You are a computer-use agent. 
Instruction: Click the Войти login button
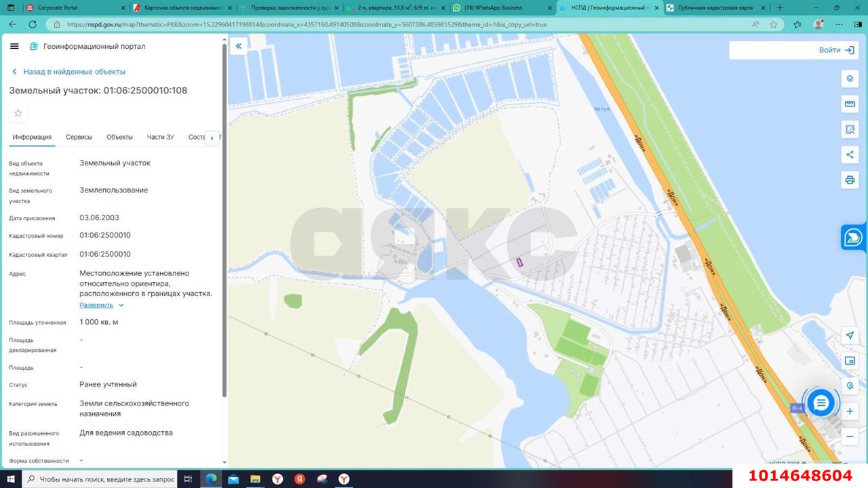coord(836,50)
